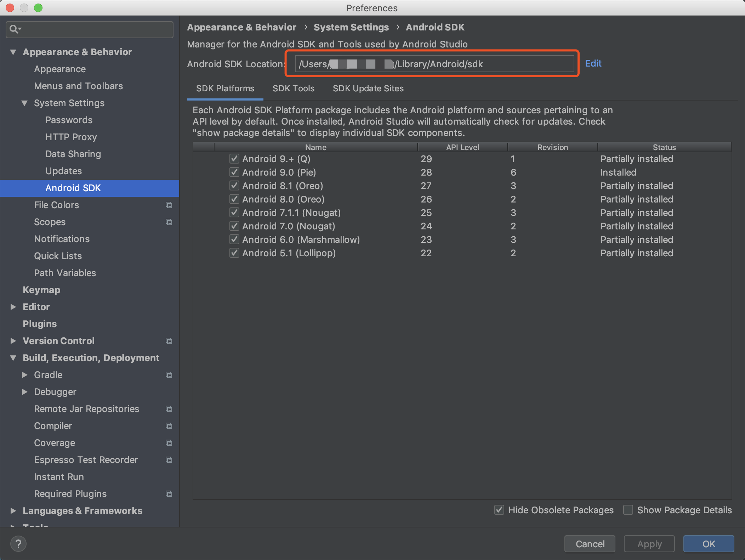
Task: Click project-level icon beside Version Control
Action: pos(169,341)
